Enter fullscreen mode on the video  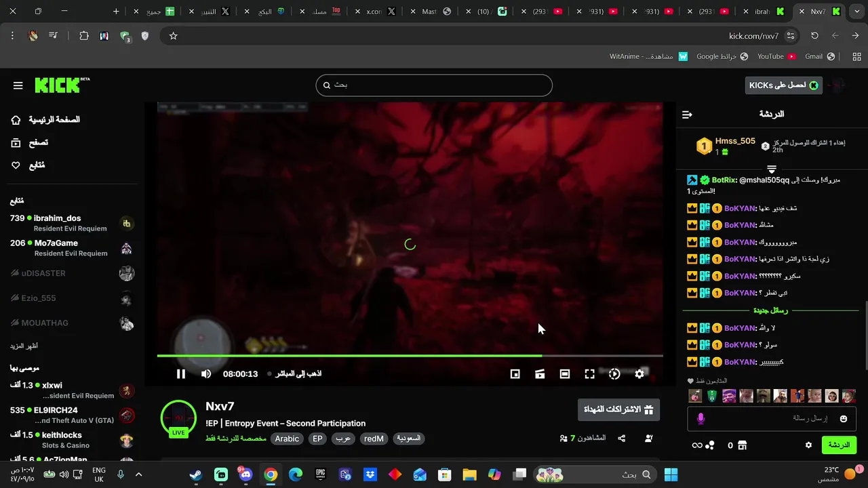589,373
